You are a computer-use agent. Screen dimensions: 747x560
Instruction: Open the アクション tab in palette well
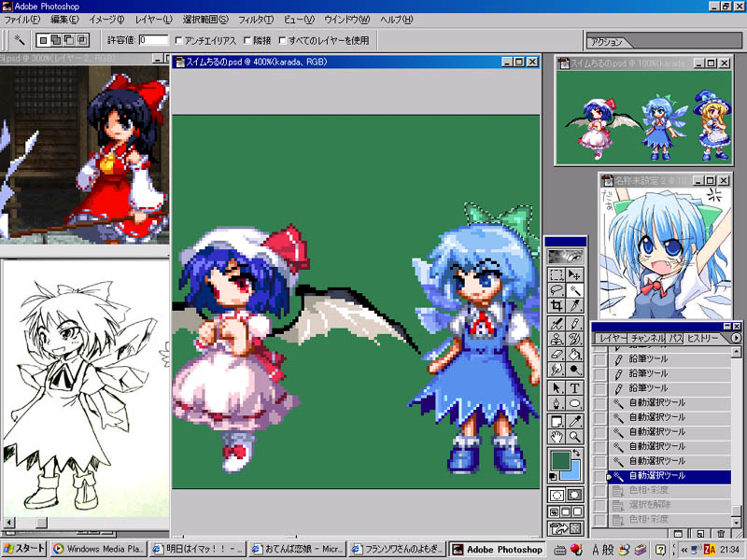[606, 42]
